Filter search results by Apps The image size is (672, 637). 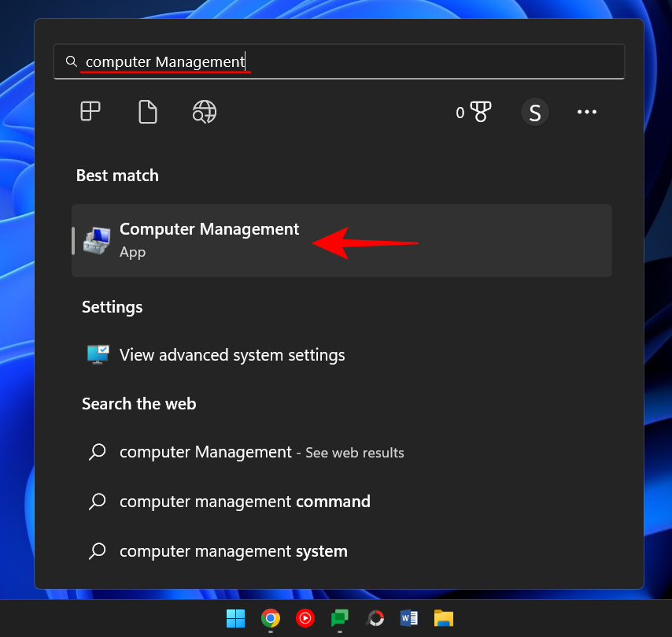(90, 112)
